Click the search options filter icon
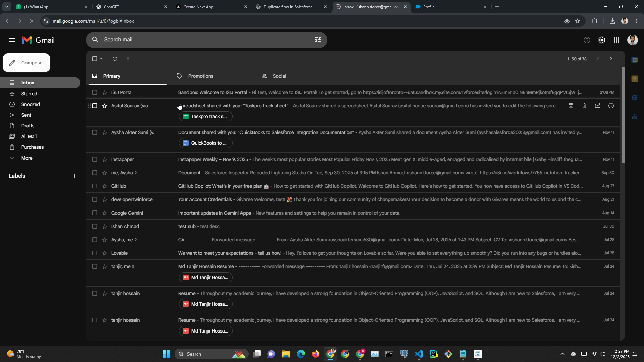 click(x=318, y=40)
